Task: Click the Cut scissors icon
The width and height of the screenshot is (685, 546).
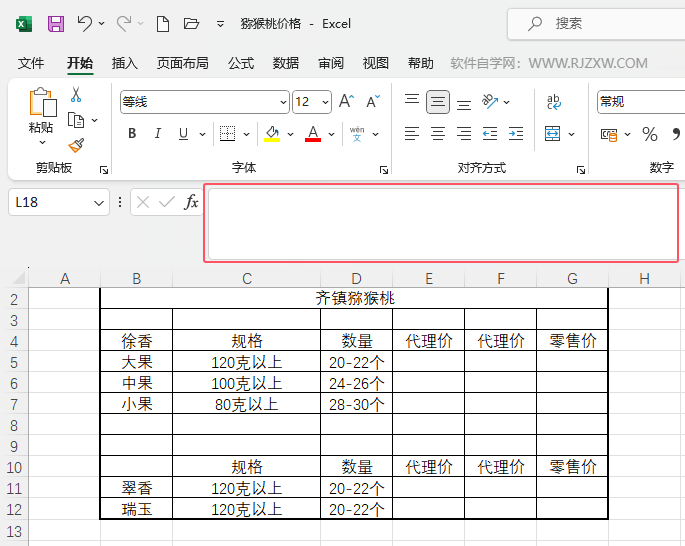Action: 76,94
